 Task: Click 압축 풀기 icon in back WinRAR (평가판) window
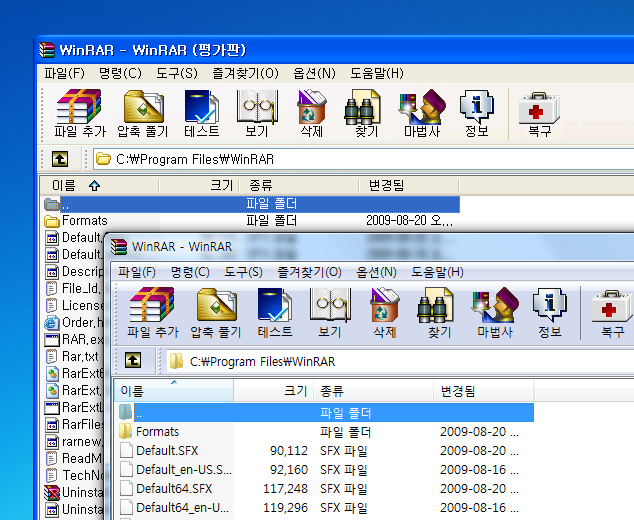pyautogui.click(x=144, y=106)
